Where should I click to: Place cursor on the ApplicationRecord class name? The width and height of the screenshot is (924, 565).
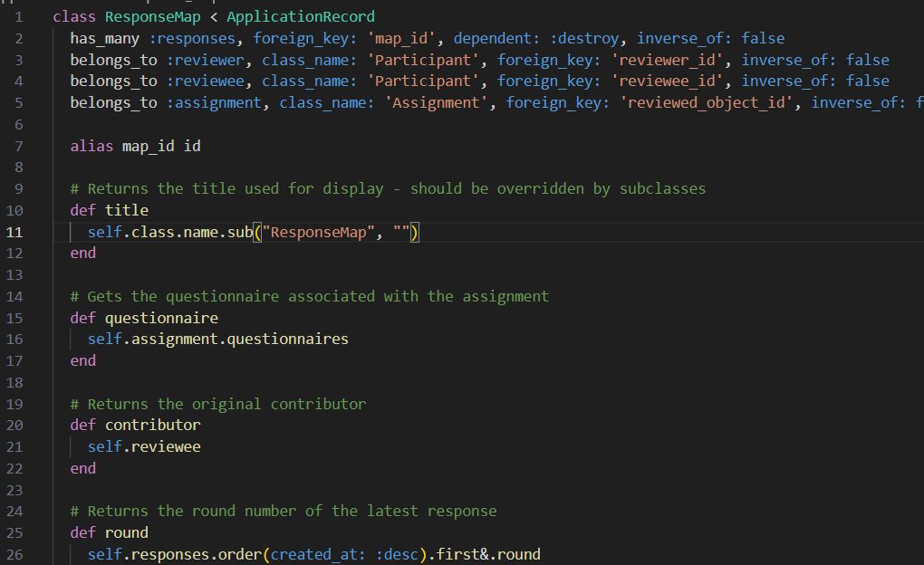point(300,17)
